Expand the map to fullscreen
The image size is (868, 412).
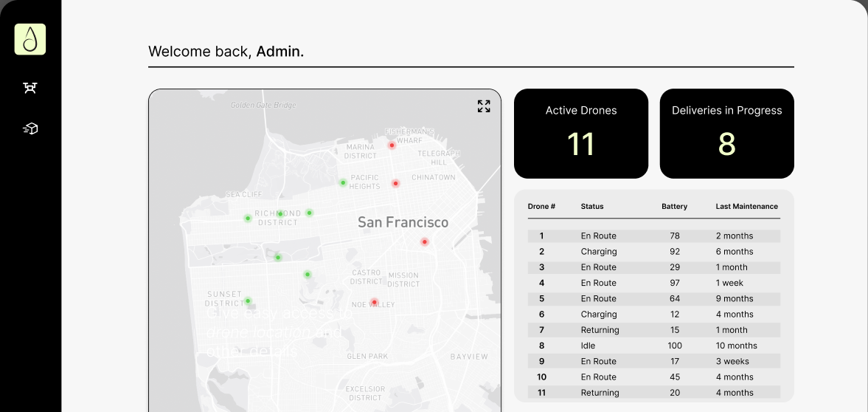484,106
